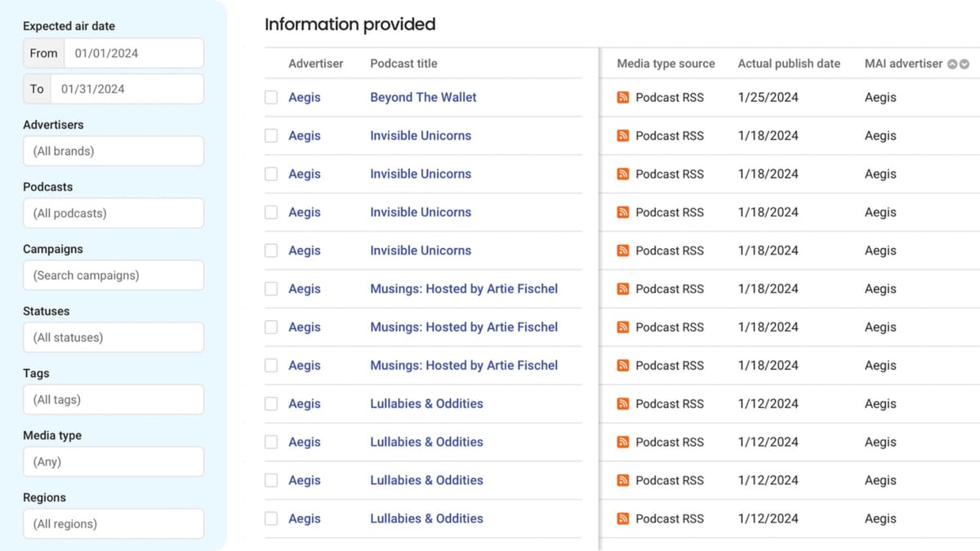Open the Beyond The Wallet podcast link
The width and height of the screenshot is (980, 551).
click(x=423, y=97)
